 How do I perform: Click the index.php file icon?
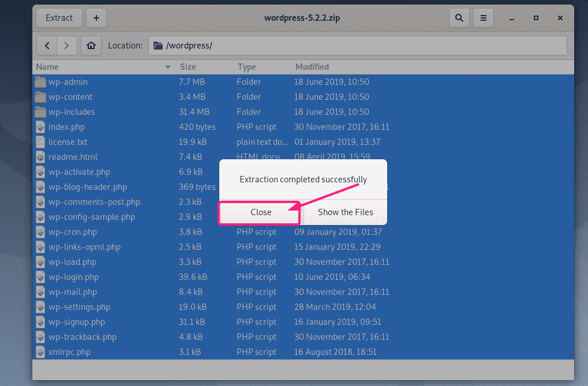tap(40, 127)
